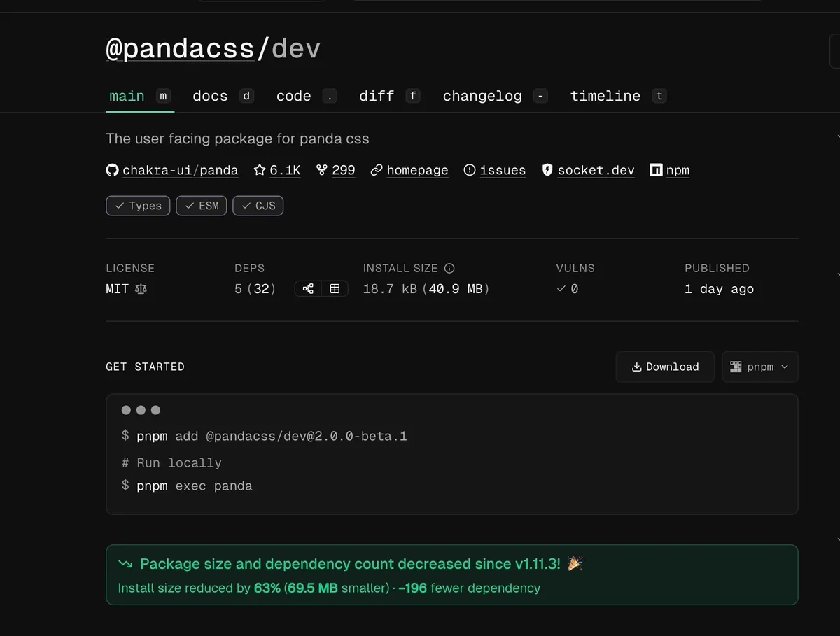The width and height of the screenshot is (840, 636).
Task: Open the pnpm package manager dropdown
Action: tap(760, 367)
